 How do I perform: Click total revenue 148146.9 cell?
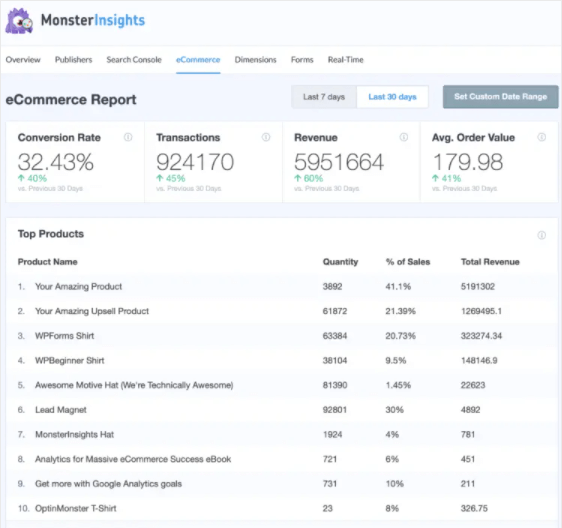[479, 361]
